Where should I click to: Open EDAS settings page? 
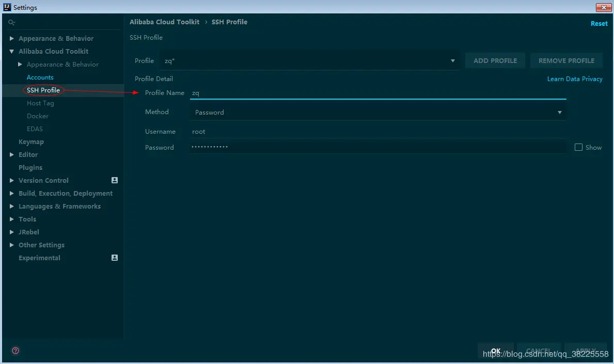coord(35,129)
